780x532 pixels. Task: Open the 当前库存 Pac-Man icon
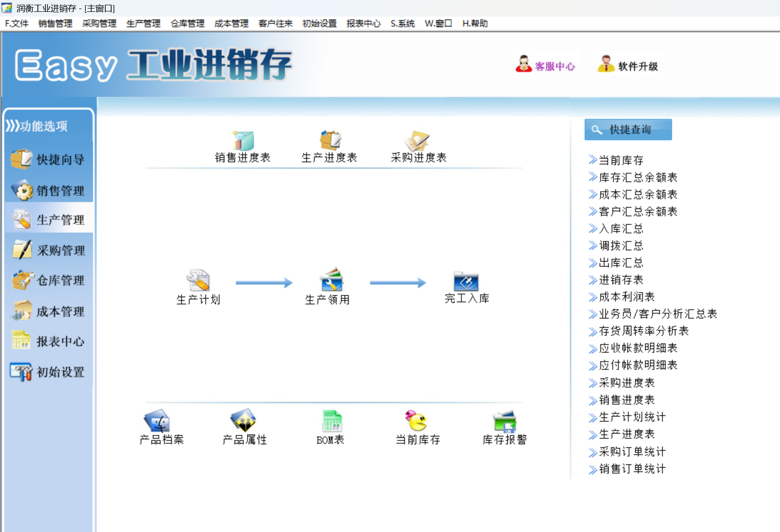coord(416,421)
